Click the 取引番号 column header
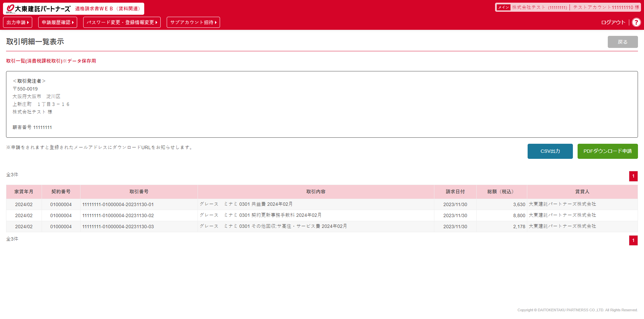 tap(139, 192)
